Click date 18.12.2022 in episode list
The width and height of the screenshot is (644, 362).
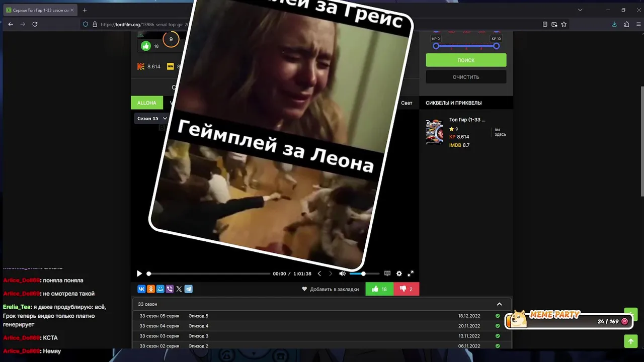(x=469, y=316)
